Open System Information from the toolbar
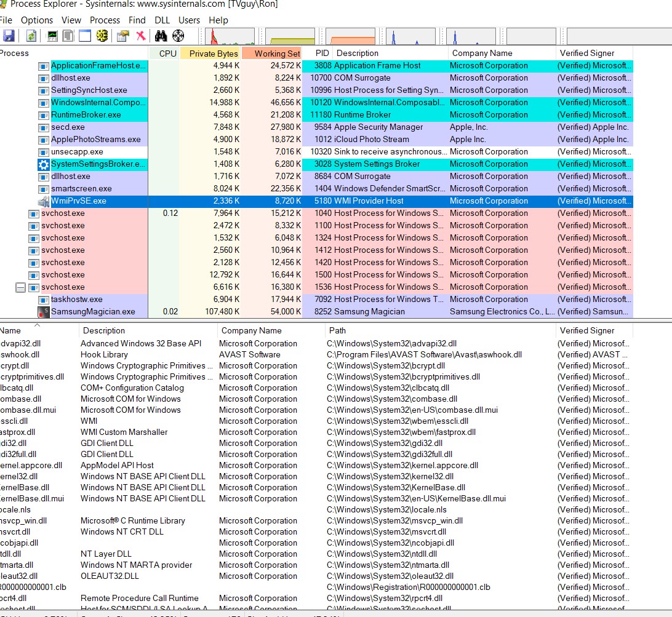 coord(52,36)
